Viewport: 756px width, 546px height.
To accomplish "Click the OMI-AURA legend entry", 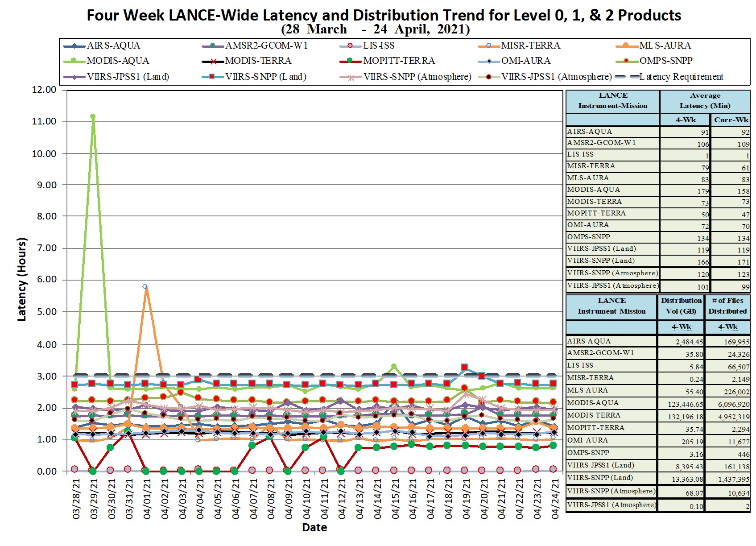I will pyautogui.click(x=514, y=61).
